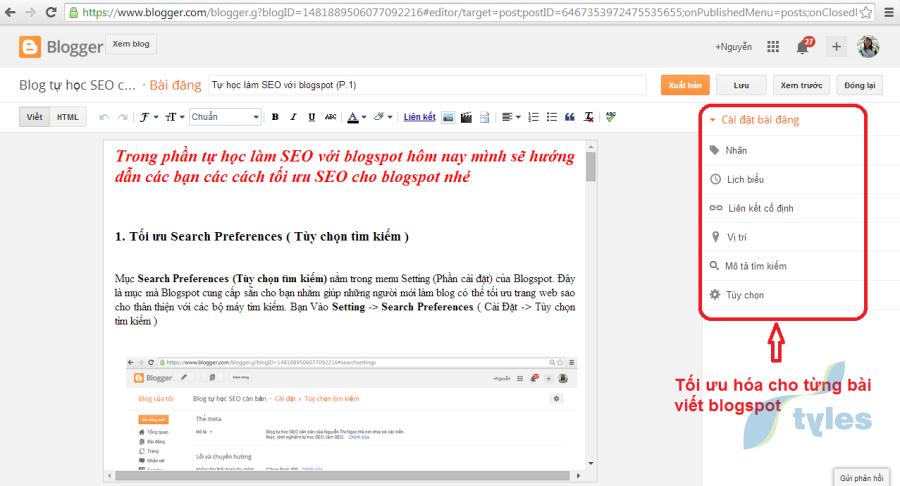Screen dimensions: 900x486
Task: Open the Chrome hamburger menu
Action: coord(888,12)
